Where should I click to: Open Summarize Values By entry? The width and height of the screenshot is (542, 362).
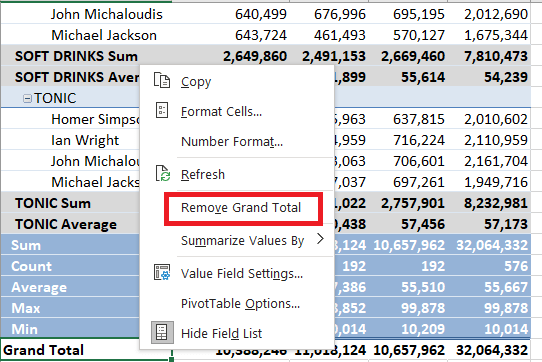pos(242,240)
